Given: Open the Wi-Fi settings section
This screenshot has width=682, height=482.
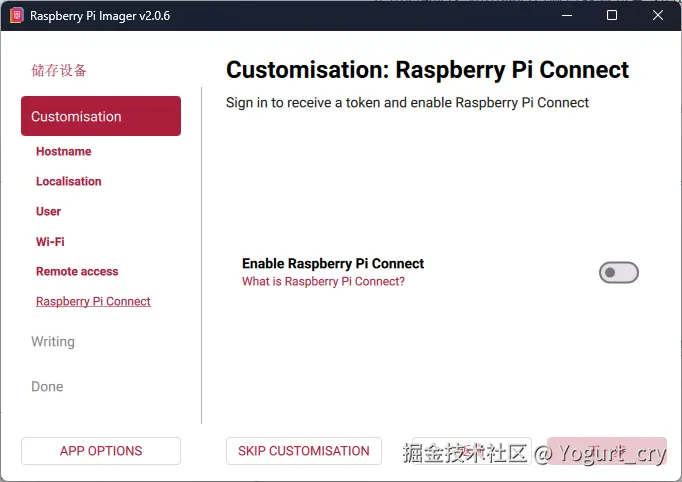Looking at the screenshot, I should (x=50, y=241).
